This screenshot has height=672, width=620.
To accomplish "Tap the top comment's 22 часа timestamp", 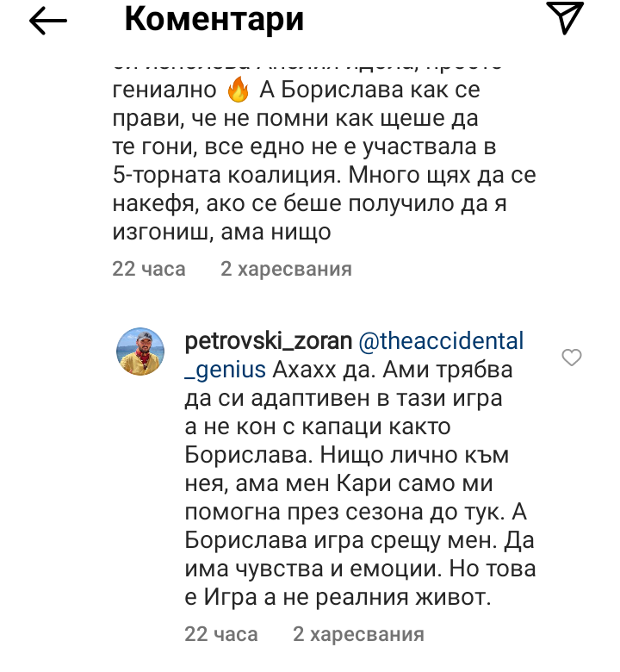I will point(149,269).
